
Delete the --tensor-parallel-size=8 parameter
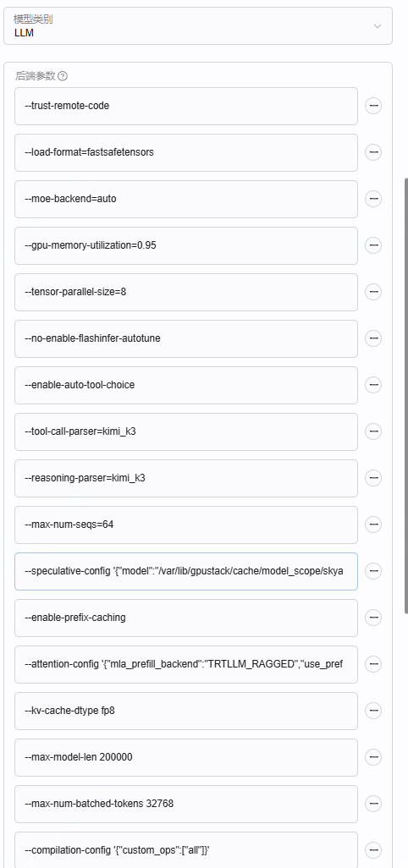[373, 291]
